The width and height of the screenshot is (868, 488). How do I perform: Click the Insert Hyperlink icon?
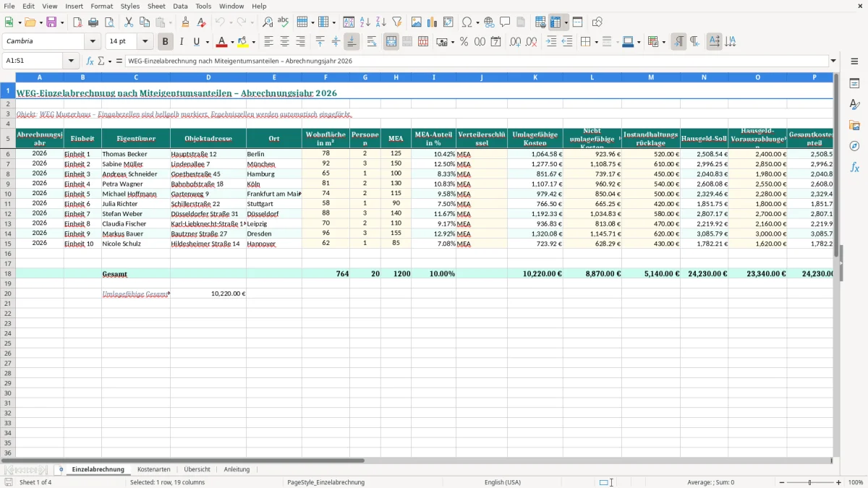click(489, 22)
